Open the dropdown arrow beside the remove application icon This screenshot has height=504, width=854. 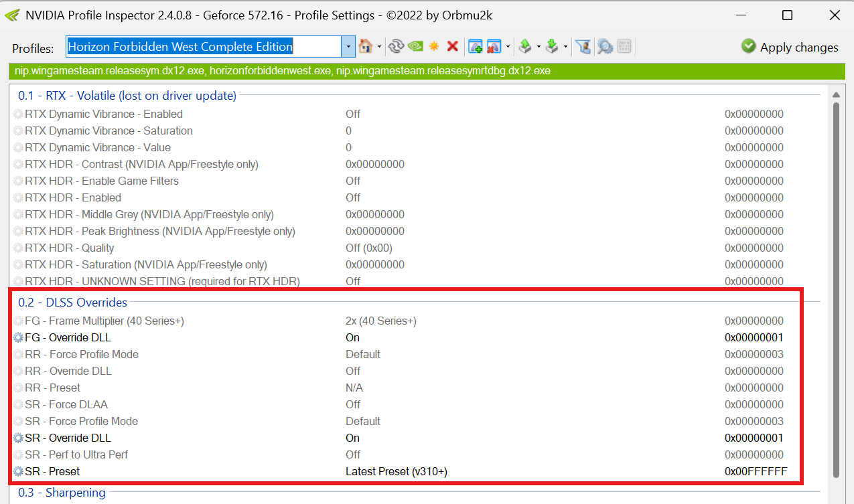point(508,47)
